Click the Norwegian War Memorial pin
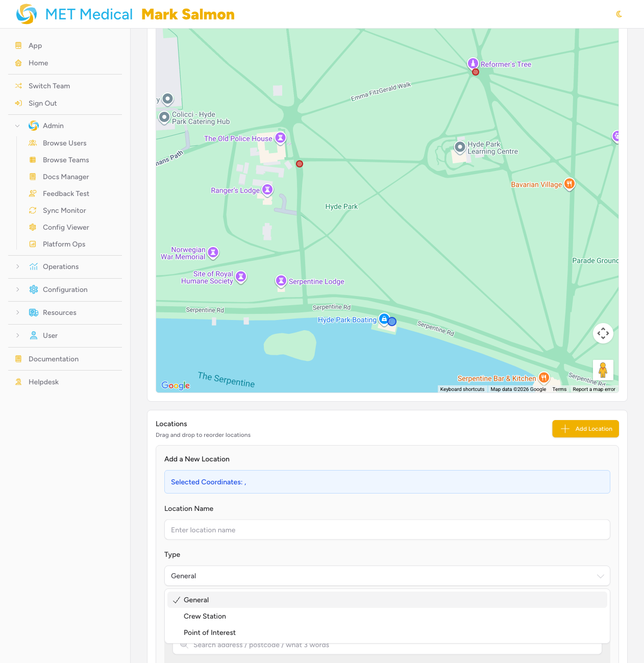The width and height of the screenshot is (644, 663). tap(213, 252)
